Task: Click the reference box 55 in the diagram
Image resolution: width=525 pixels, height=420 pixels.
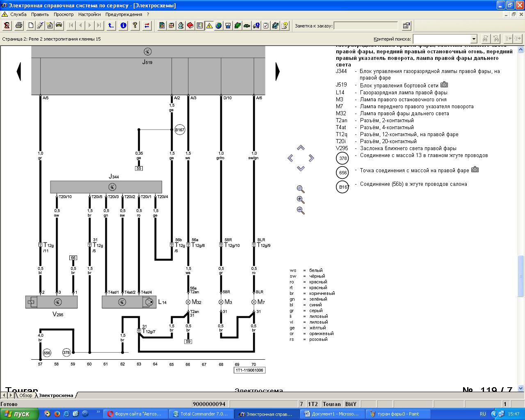Action: pyautogui.click(x=139, y=168)
